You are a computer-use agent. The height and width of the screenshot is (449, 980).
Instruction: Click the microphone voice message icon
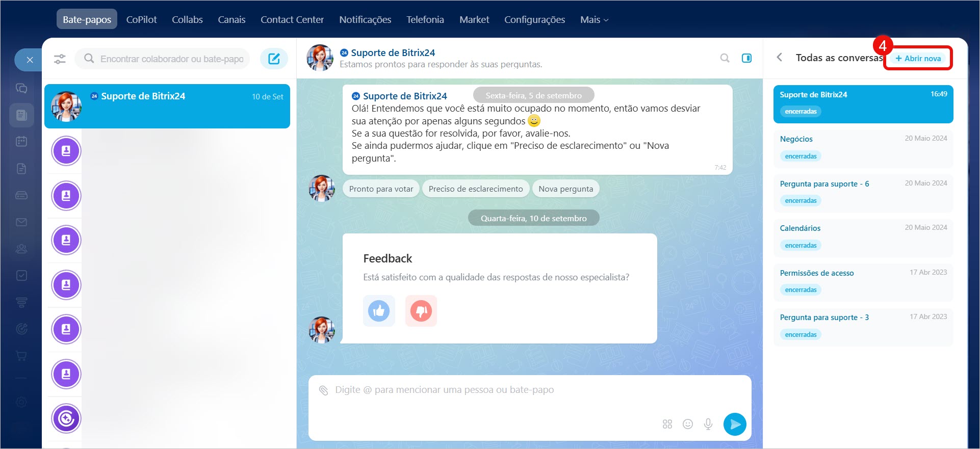click(x=708, y=424)
